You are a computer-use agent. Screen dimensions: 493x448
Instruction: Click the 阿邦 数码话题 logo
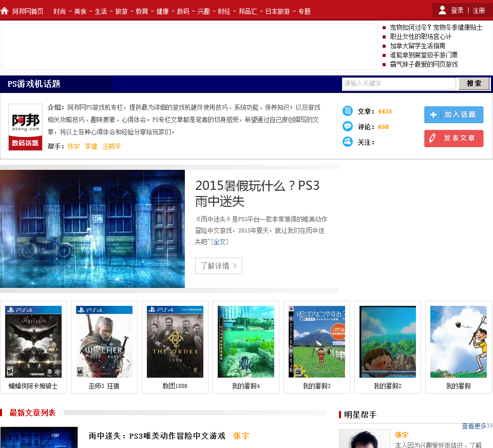(25, 127)
